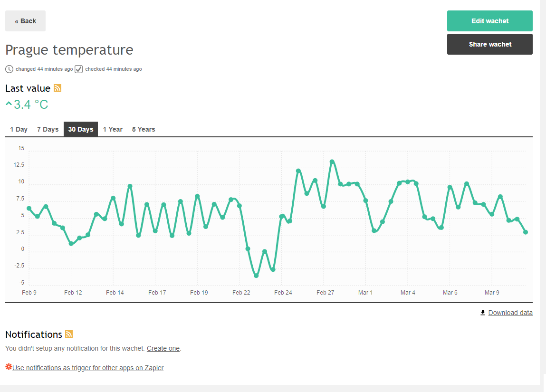
Task: Click the last data point on the chart
Action: (526, 232)
